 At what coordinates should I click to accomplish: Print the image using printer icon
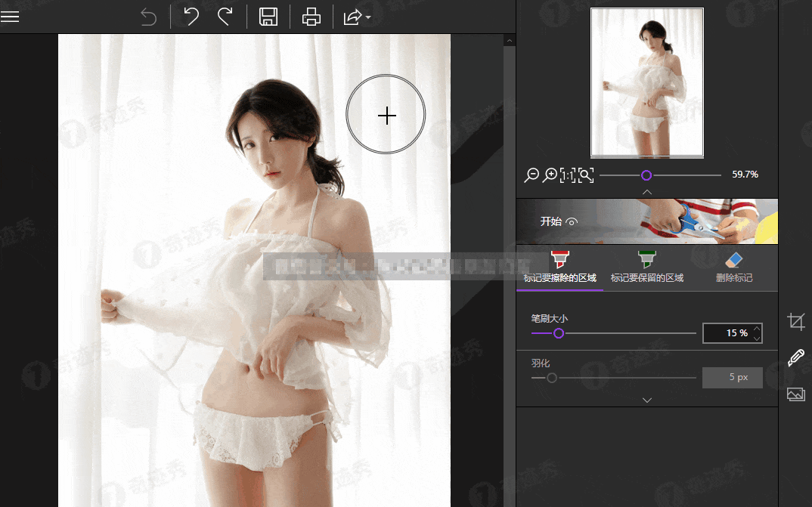pyautogui.click(x=311, y=17)
